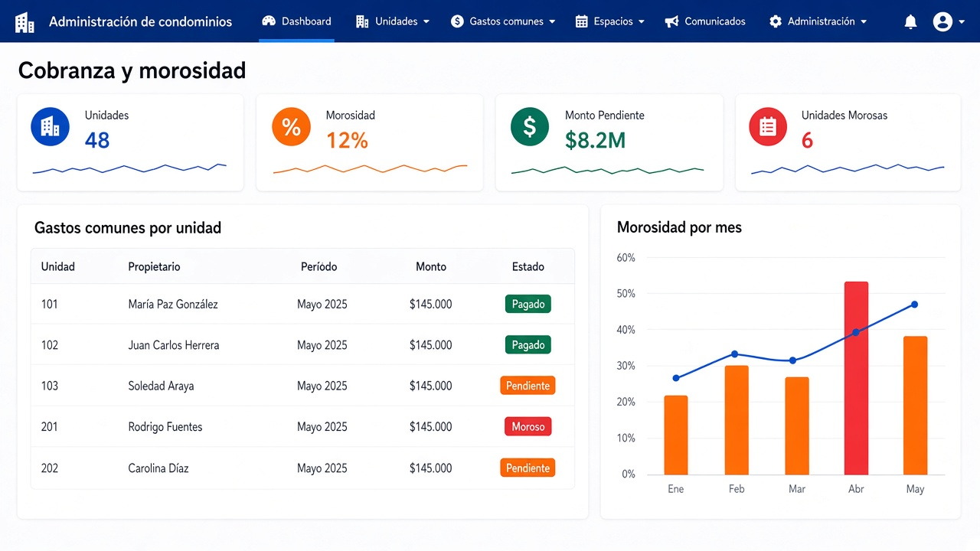Click the blue Unidades building icon

tap(50, 126)
